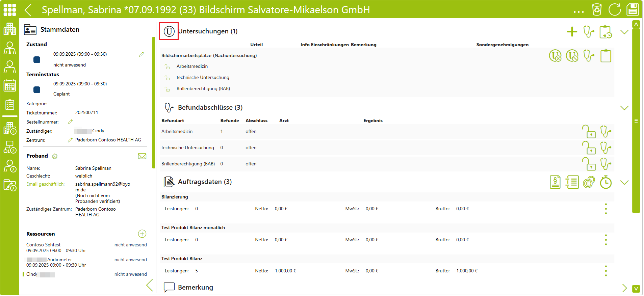The image size is (644, 296).
Task: Click the U-with-X icon in Bildschirmarbeitsplätze row
Action: click(555, 56)
